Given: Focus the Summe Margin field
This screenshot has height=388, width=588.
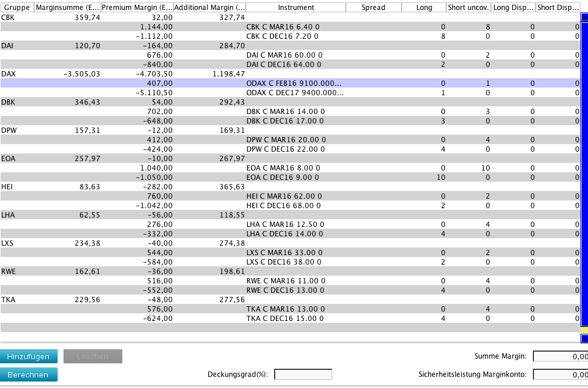Looking at the screenshot, I should click(x=560, y=356).
